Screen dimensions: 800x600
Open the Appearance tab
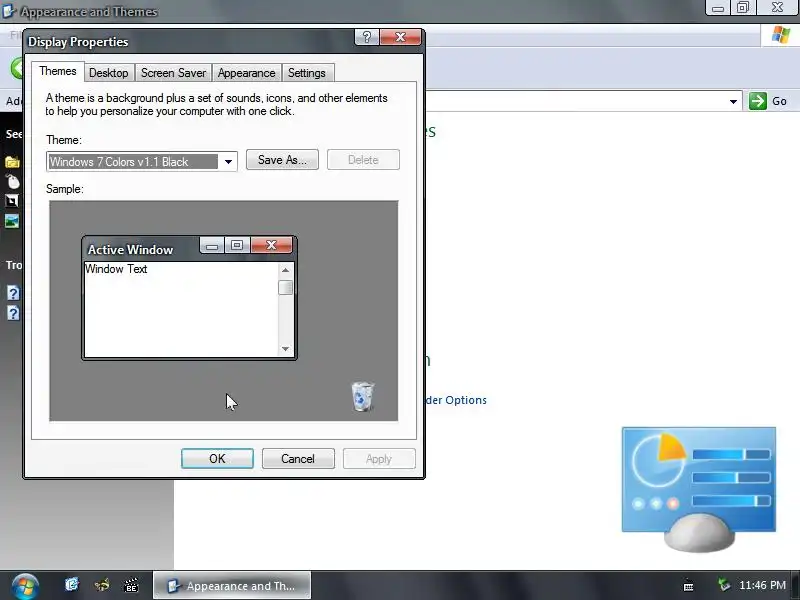(246, 73)
